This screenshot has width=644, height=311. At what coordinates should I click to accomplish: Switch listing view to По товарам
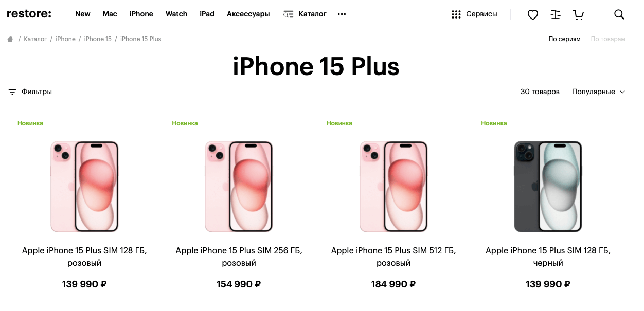[607, 39]
